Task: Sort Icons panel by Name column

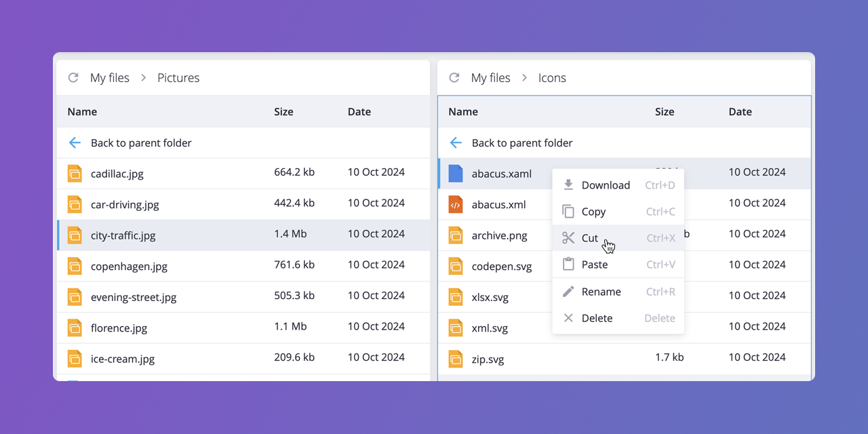Action: pos(463,112)
